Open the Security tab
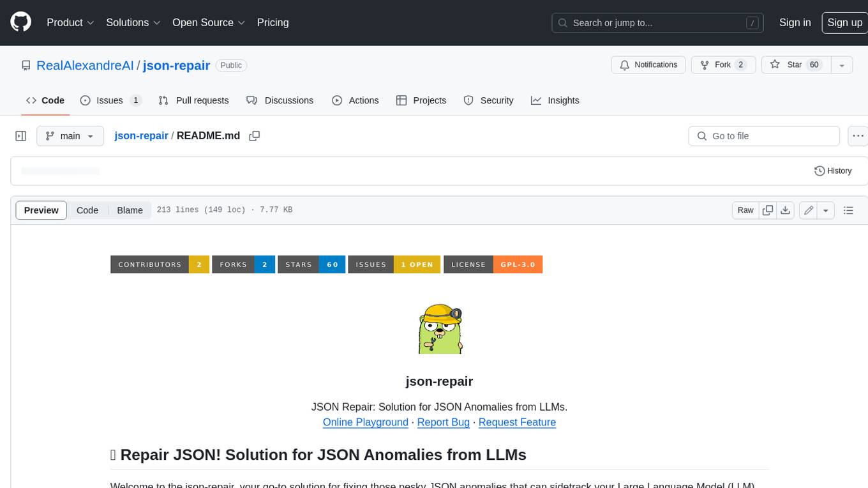 click(488, 100)
